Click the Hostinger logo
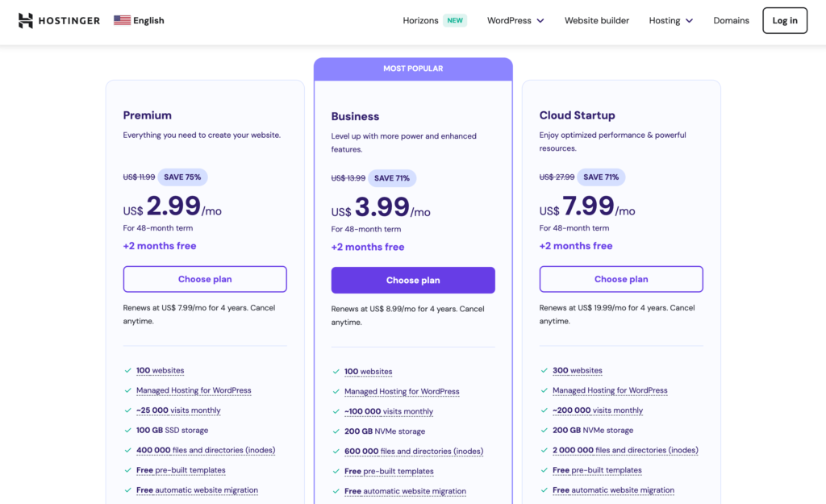The width and height of the screenshot is (826, 504). pos(59,20)
